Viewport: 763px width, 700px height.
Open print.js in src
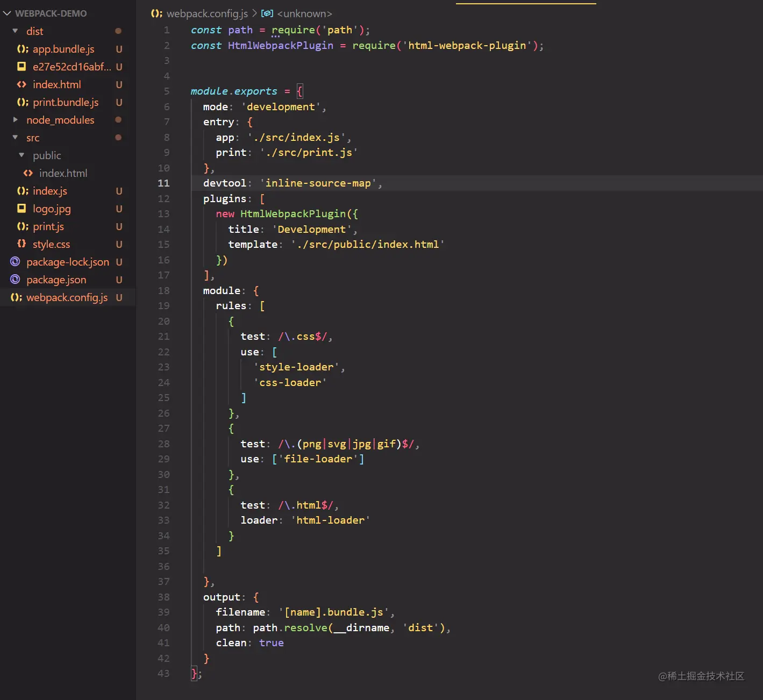point(48,226)
